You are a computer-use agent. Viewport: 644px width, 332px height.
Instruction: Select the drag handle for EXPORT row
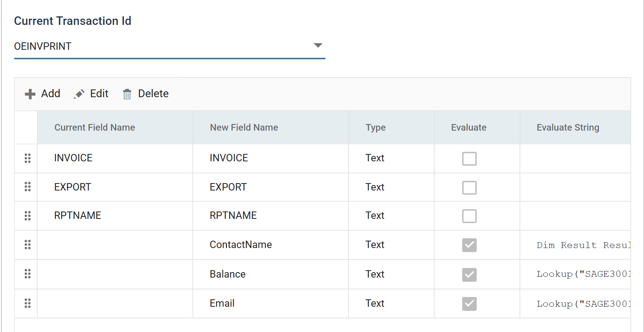28,187
